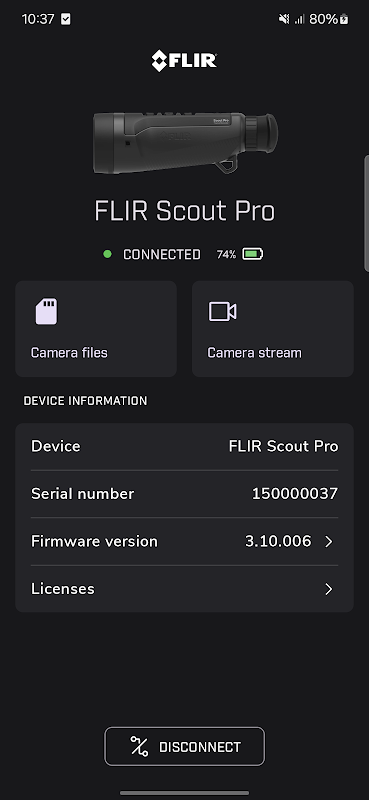Click the disconnect link icon

139,746
